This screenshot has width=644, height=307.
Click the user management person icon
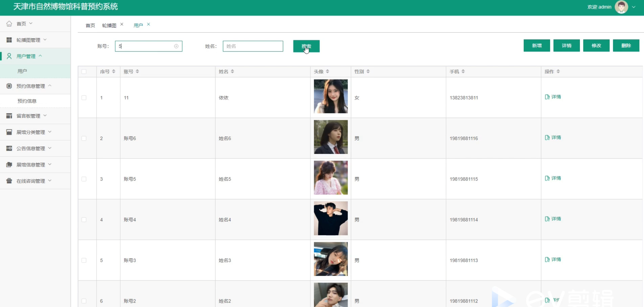coord(9,56)
